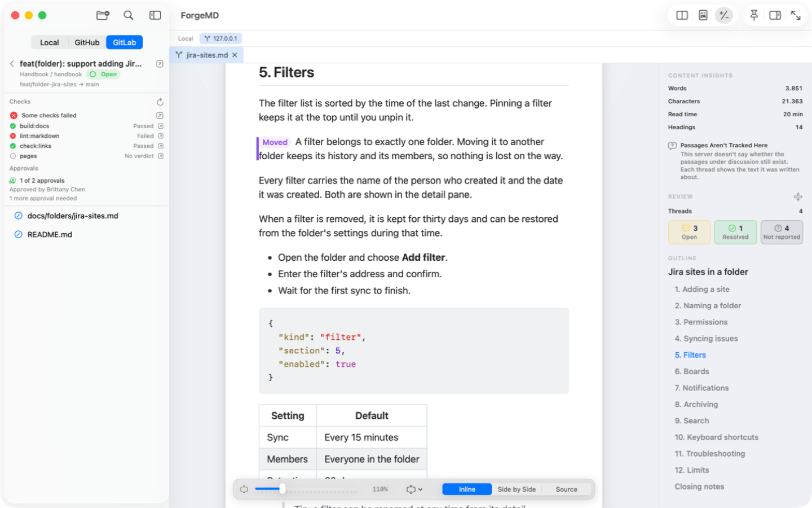Open merge request in browser via arrow icon
The width and height of the screenshot is (812, 508).
click(x=160, y=64)
